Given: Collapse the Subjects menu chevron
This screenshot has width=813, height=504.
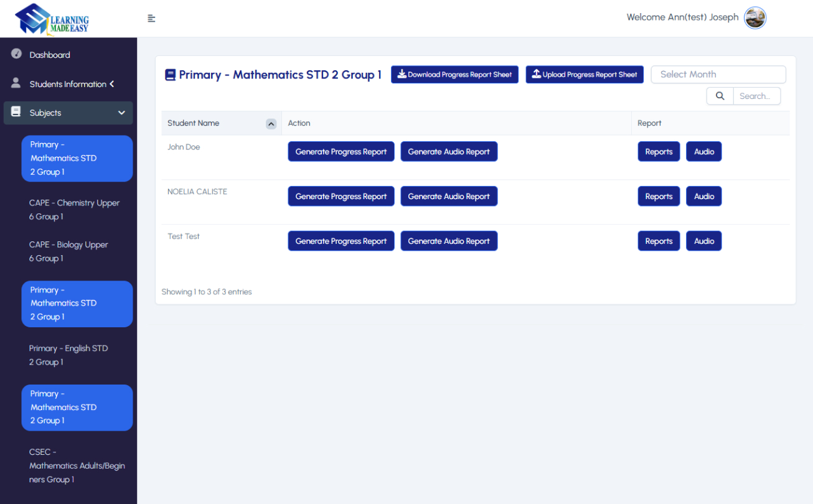Looking at the screenshot, I should point(121,113).
